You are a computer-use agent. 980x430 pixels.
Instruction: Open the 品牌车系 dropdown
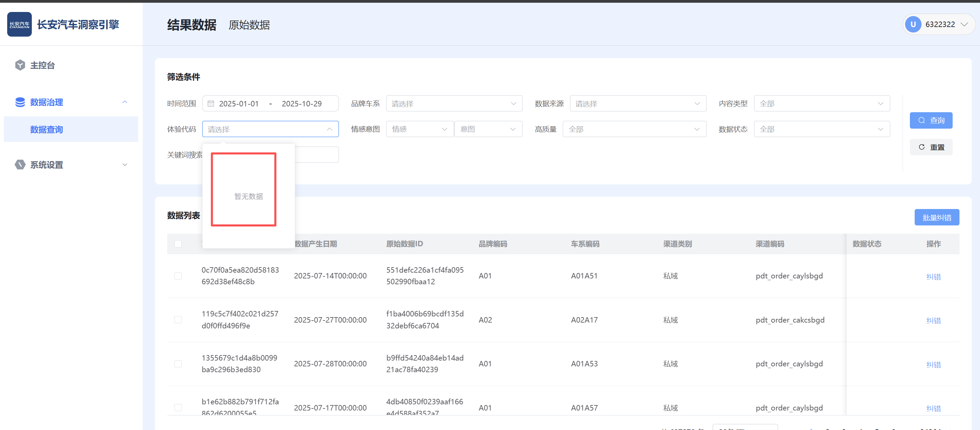coord(454,104)
